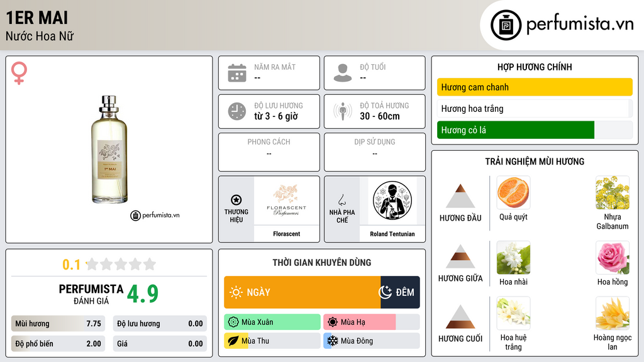The height and width of the screenshot is (362, 644).
Task: Click the 'từ 3 - 6 giờ' longevity value
Action: click(x=276, y=116)
